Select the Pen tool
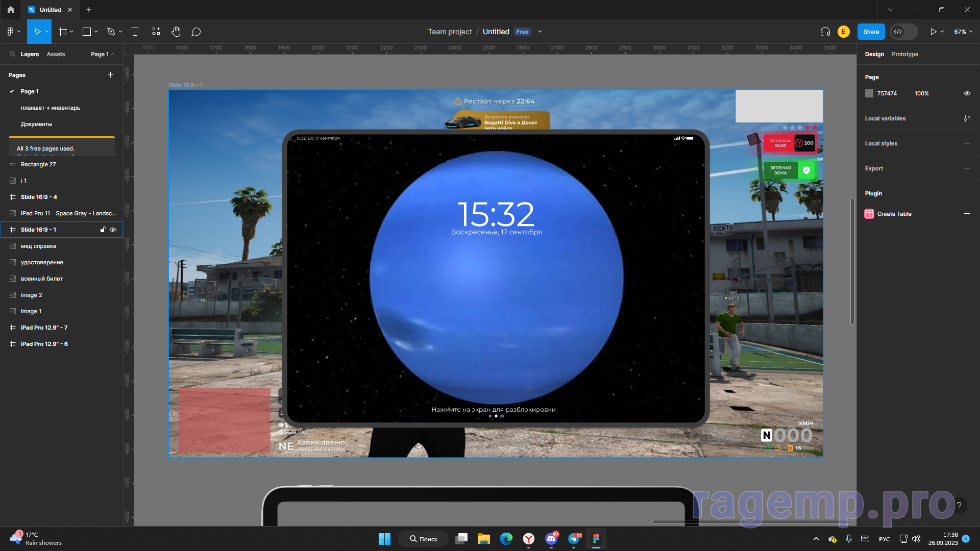 coord(111,32)
